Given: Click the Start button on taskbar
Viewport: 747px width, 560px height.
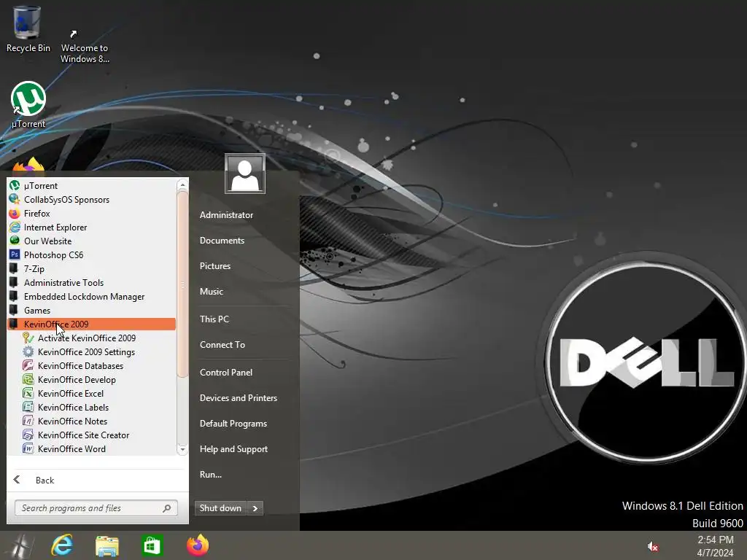Looking at the screenshot, I should pos(20,545).
